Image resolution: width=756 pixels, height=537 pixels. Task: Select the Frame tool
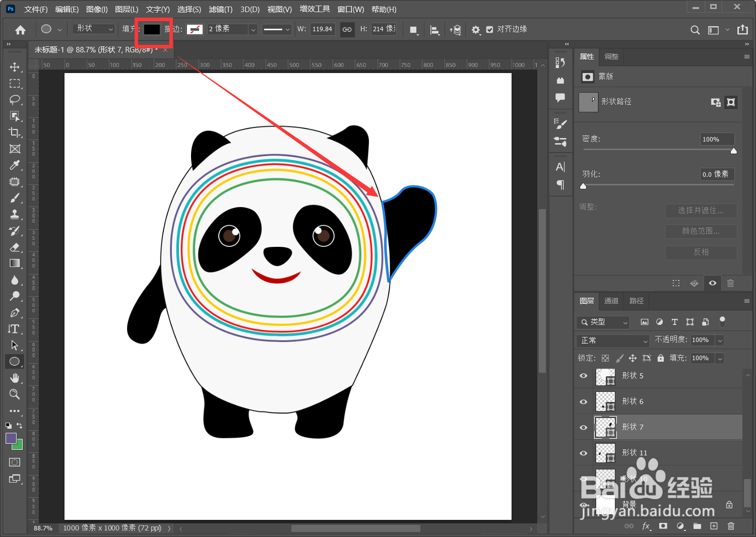(15, 149)
